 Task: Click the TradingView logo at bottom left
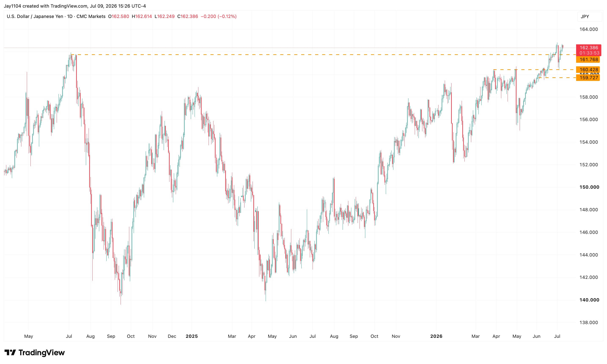(x=35, y=352)
